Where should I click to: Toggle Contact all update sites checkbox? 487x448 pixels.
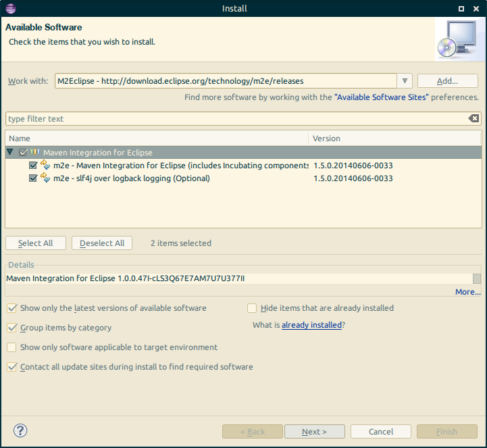[11, 367]
